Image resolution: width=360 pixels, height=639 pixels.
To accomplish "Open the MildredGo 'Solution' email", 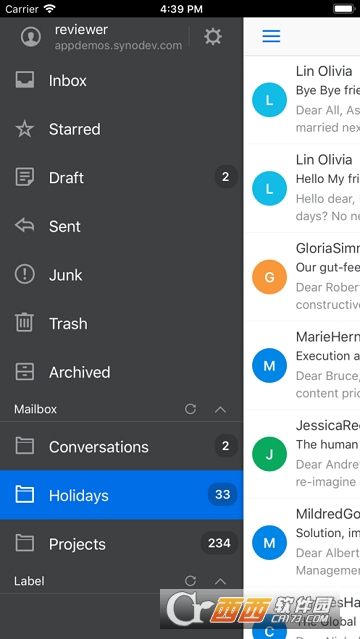I will click(x=302, y=543).
